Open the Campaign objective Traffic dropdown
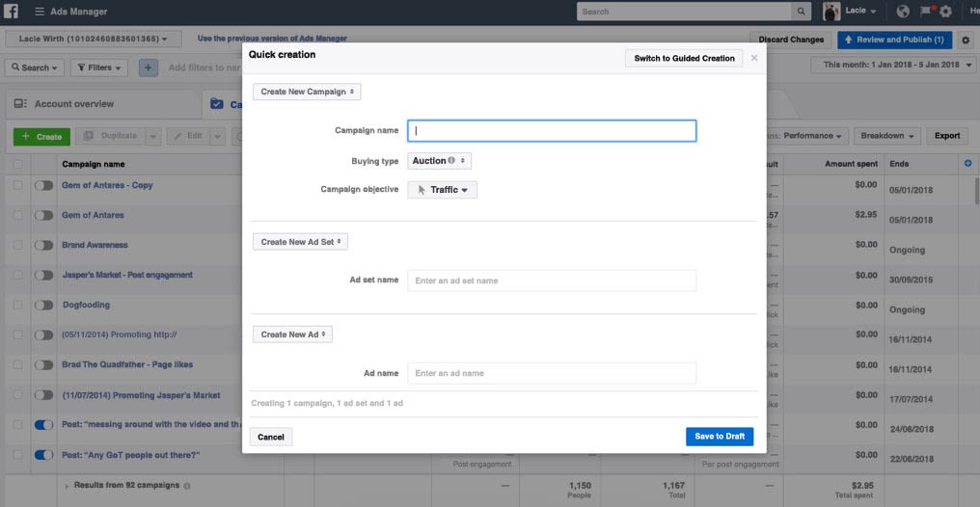This screenshot has height=507, width=980. pyautogui.click(x=443, y=190)
